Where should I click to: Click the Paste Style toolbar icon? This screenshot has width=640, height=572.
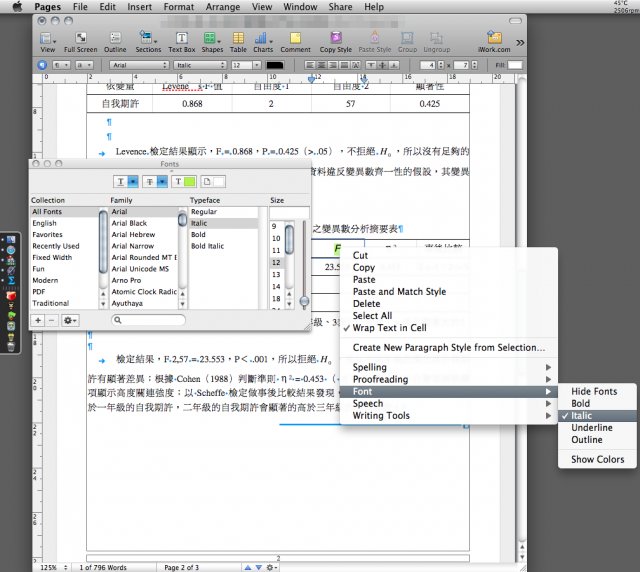tap(375, 42)
